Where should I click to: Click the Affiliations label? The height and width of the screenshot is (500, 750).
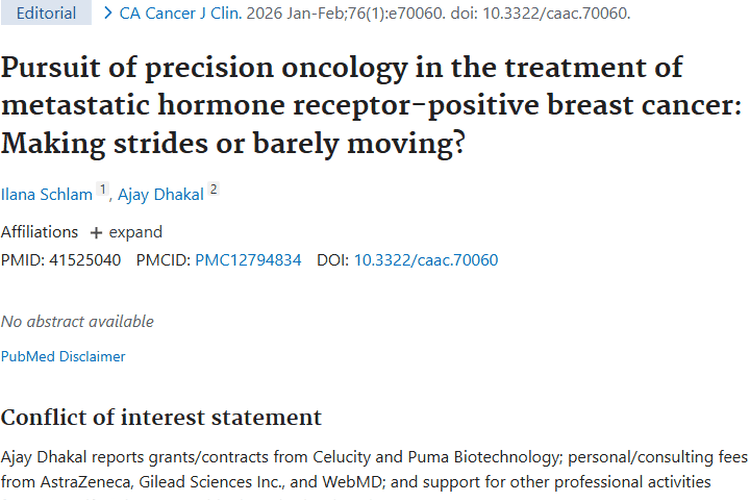point(39,232)
